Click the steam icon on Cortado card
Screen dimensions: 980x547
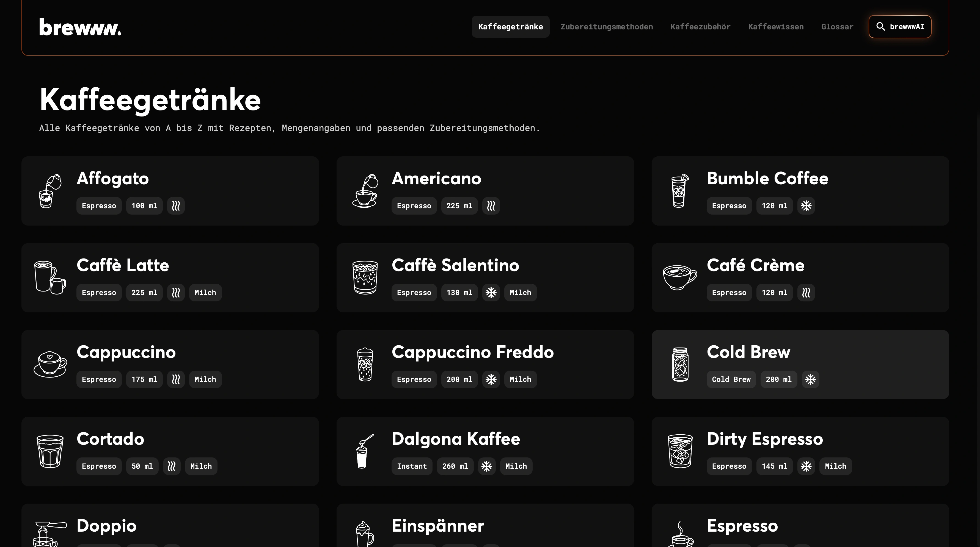tap(172, 466)
